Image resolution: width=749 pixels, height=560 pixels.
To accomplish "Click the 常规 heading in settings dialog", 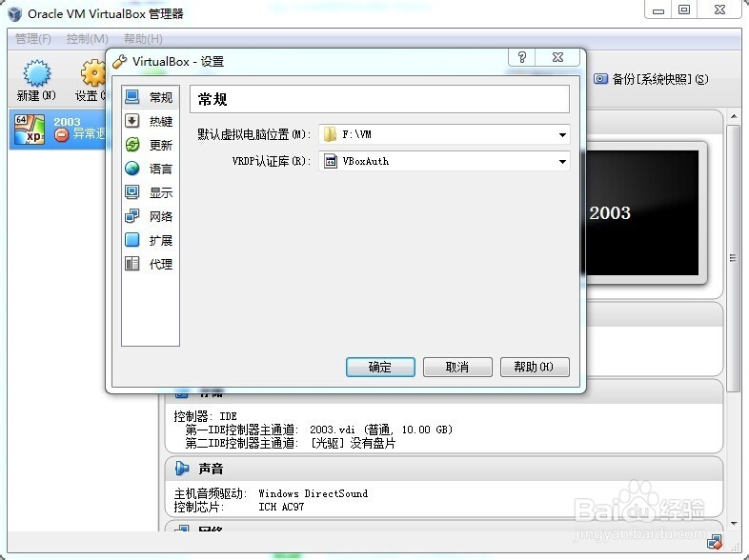I will pos(213,99).
